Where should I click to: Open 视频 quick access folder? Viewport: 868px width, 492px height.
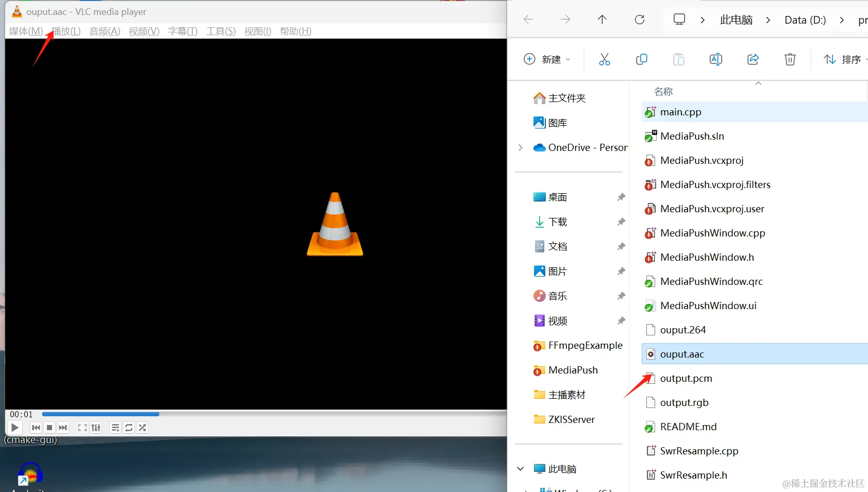click(550, 320)
